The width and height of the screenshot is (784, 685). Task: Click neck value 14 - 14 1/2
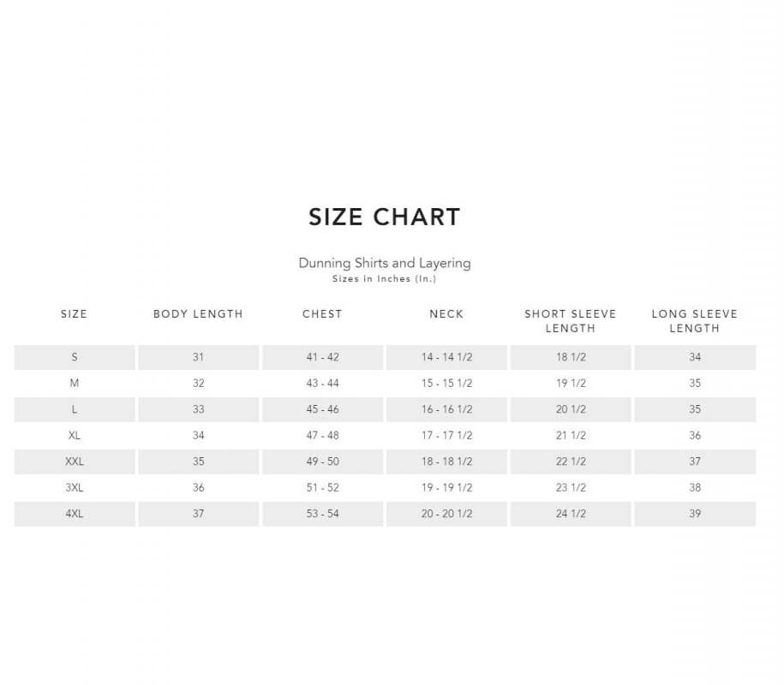pyautogui.click(x=446, y=357)
